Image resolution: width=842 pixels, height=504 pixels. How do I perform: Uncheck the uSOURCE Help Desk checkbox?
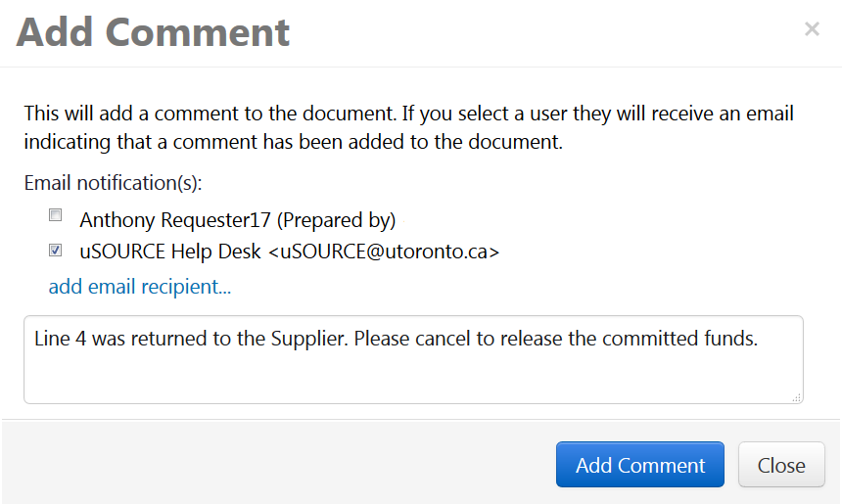click(56, 250)
